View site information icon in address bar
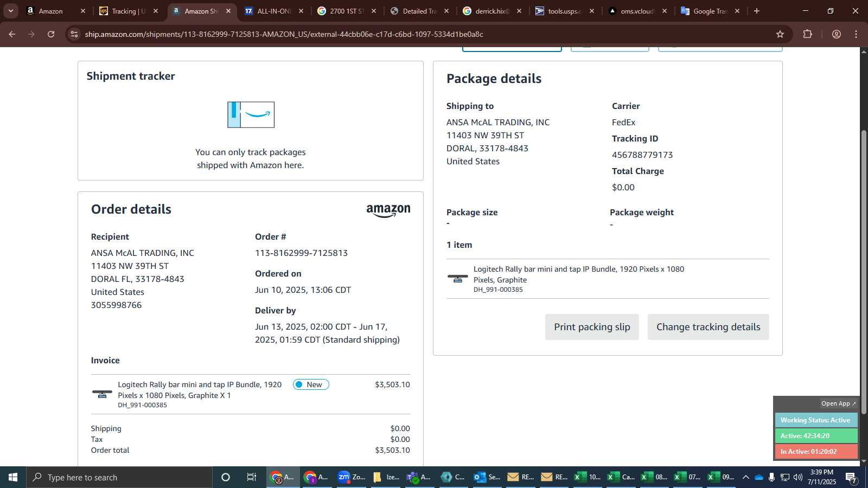The width and height of the screenshot is (868, 488). point(74,34)
